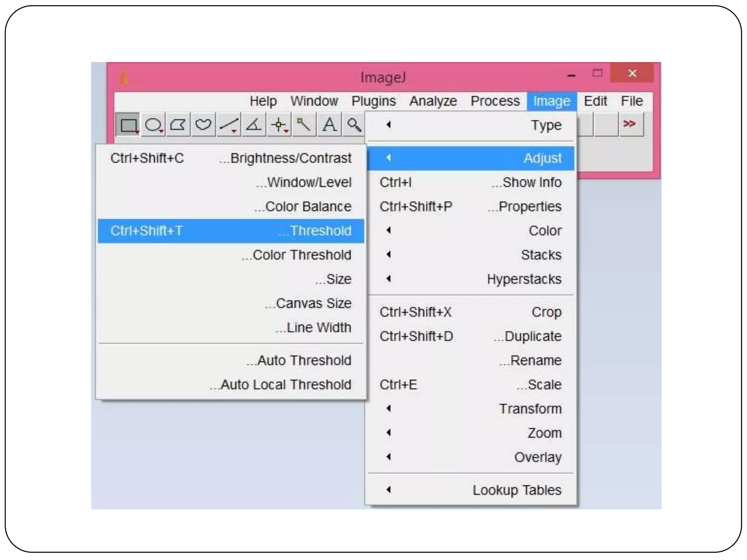Select the Straight Line tool

coord(229,125)
